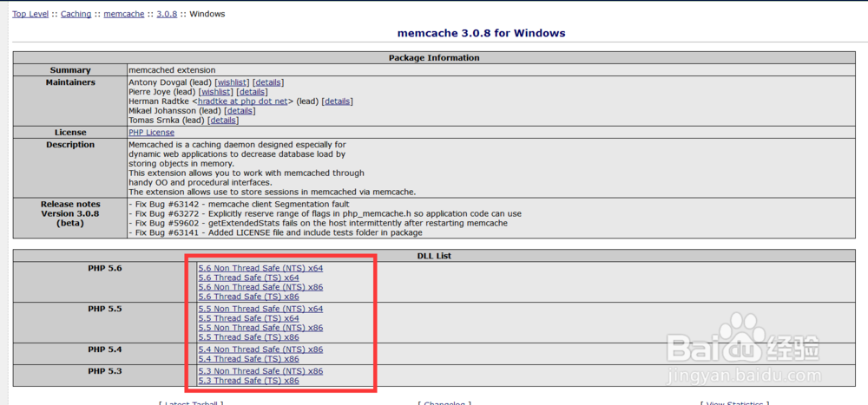868x405 pixels.
Task: Download 5.6 Non Thread Safe (NTS) x64
Action: coord(260,268)
